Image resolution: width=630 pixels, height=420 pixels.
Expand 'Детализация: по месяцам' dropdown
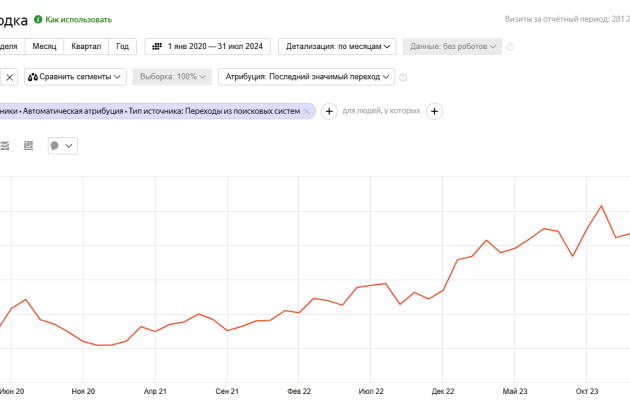click(x=337, y=46)
